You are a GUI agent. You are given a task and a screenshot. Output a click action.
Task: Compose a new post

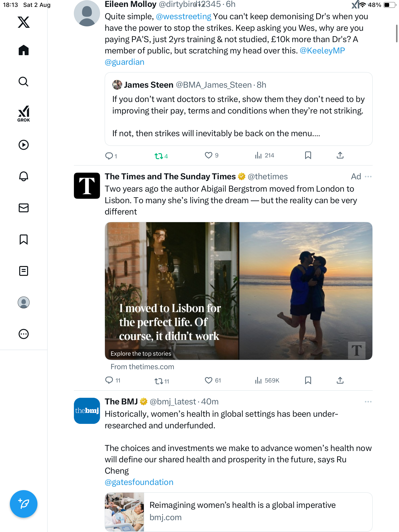click(24, 504)
